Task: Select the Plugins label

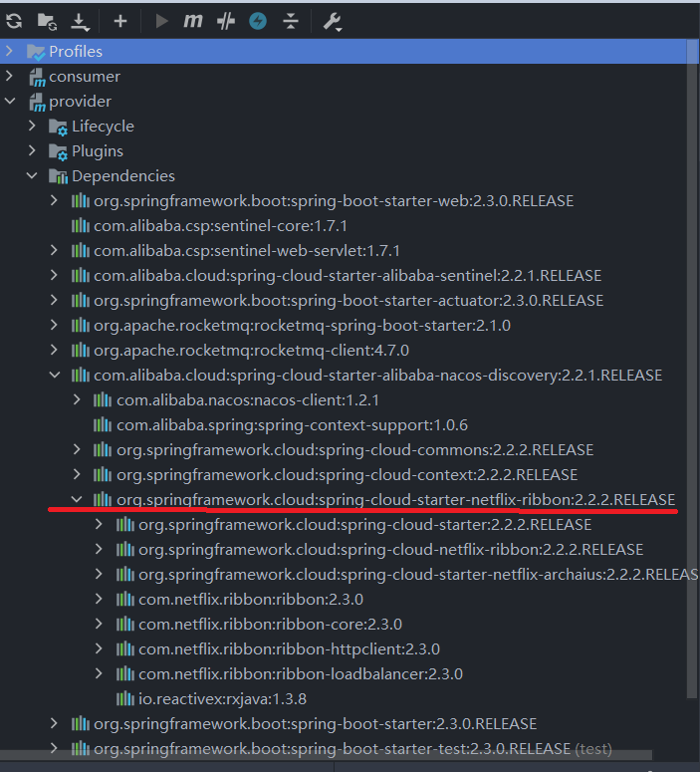Action: pos(98,151)
